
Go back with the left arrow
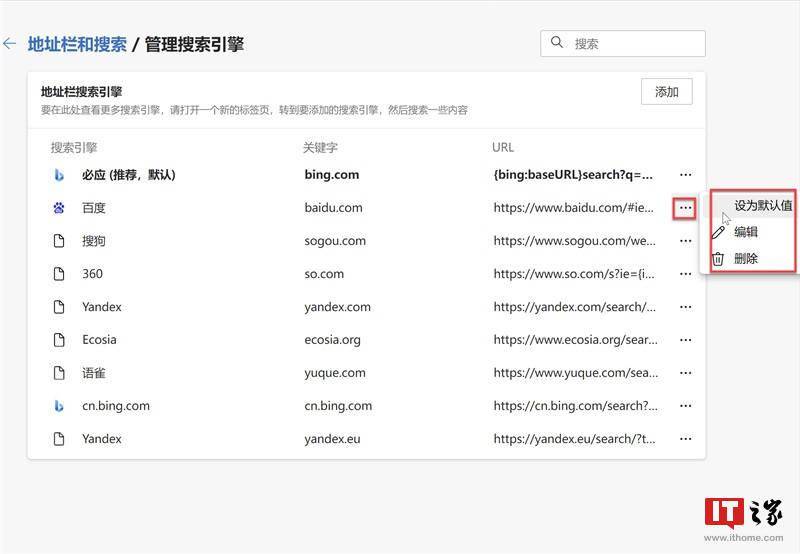pyautogui.click(x=9, y=44)
